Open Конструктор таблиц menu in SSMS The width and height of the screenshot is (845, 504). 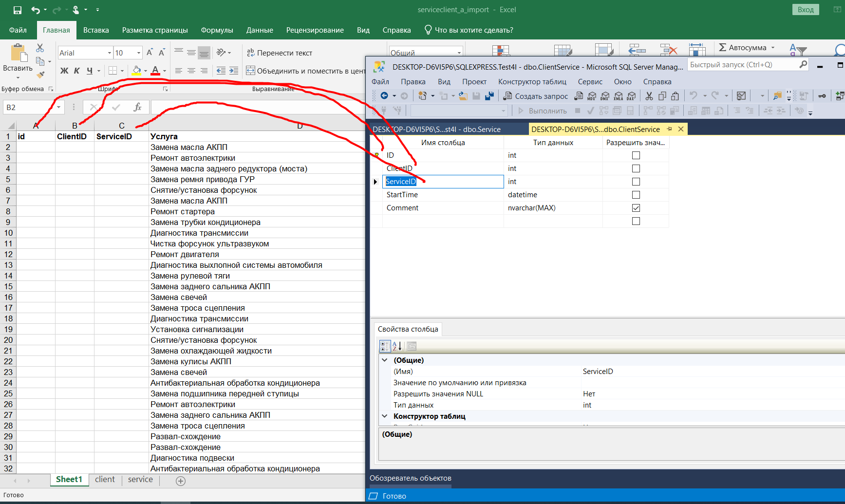(x=532, y=82)
